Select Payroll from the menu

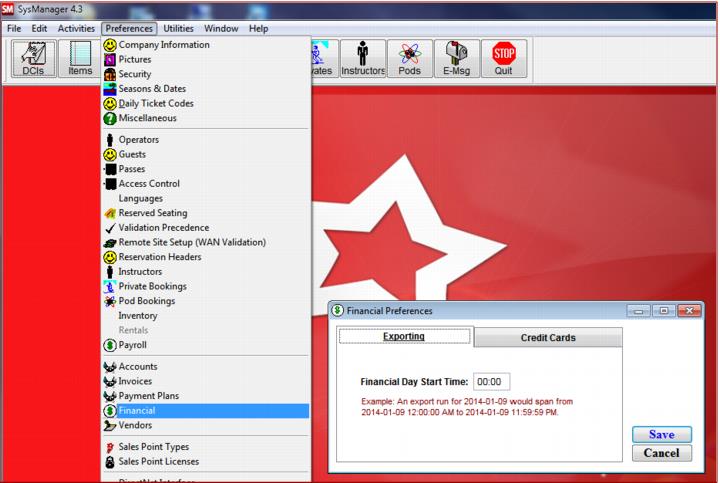click(134, 345)
